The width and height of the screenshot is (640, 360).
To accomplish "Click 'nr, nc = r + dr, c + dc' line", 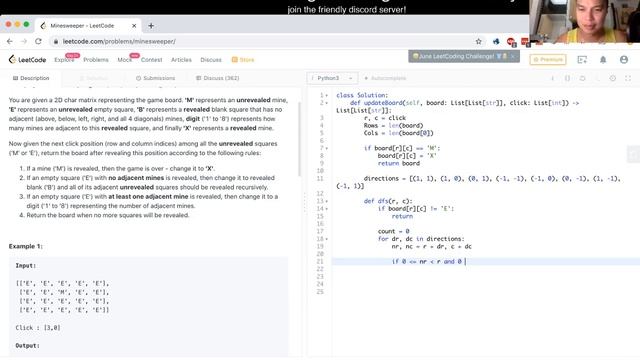I will 431,247.
